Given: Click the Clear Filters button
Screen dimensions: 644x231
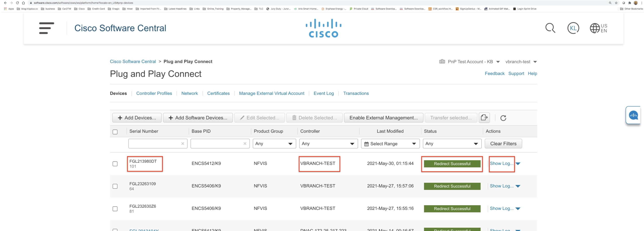Looking at the screenshot, I should [x=503, y=144].
